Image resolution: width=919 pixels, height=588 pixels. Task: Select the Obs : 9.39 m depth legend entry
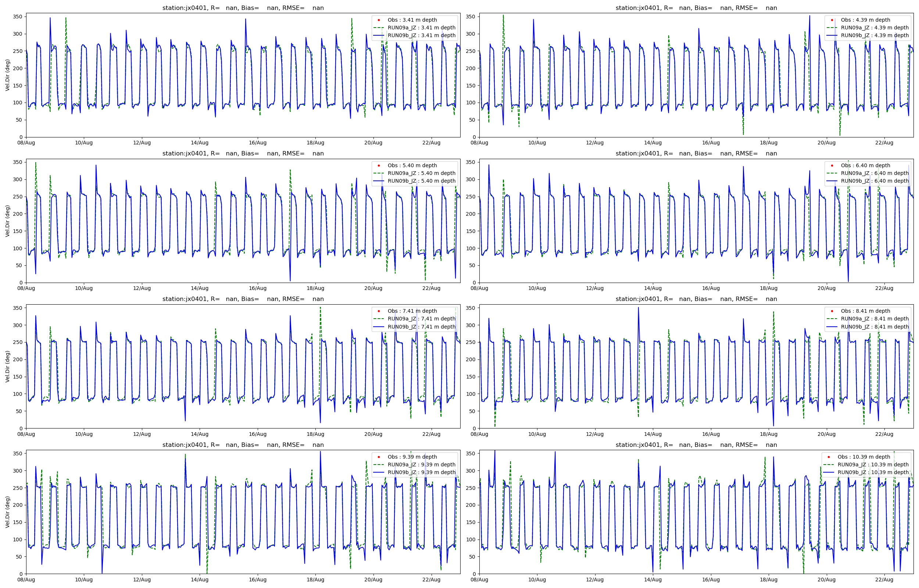(x=412, y=457)
